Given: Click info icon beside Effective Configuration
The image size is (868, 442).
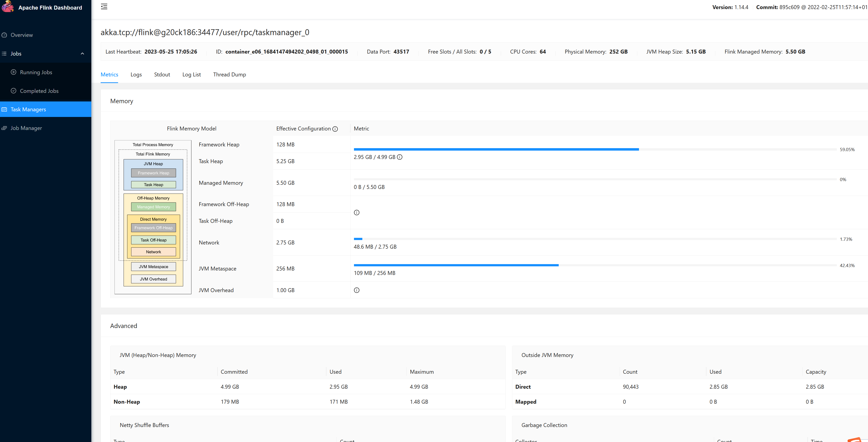Looking at the screenshot, I should 335,129.
